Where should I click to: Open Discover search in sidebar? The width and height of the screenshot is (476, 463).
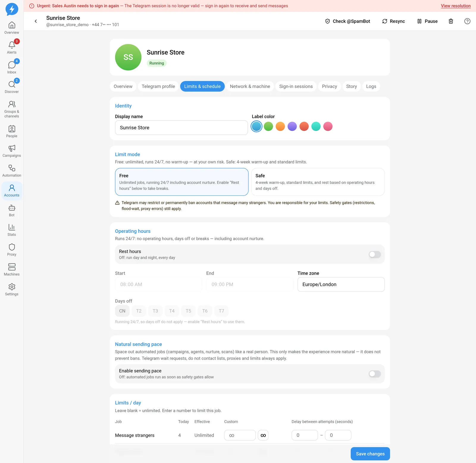(x=12, y=87)
